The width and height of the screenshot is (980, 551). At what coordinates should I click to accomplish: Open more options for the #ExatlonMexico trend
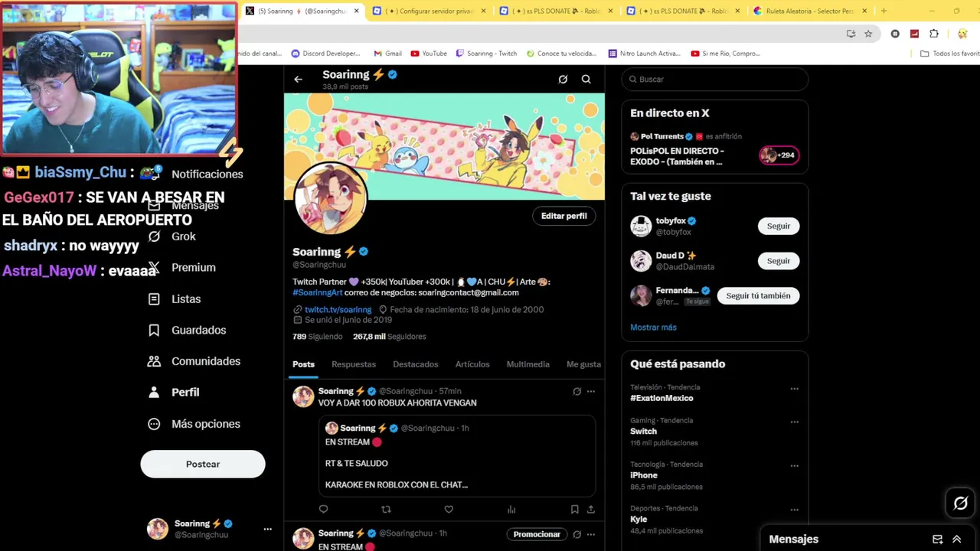[x=794, y=389]
